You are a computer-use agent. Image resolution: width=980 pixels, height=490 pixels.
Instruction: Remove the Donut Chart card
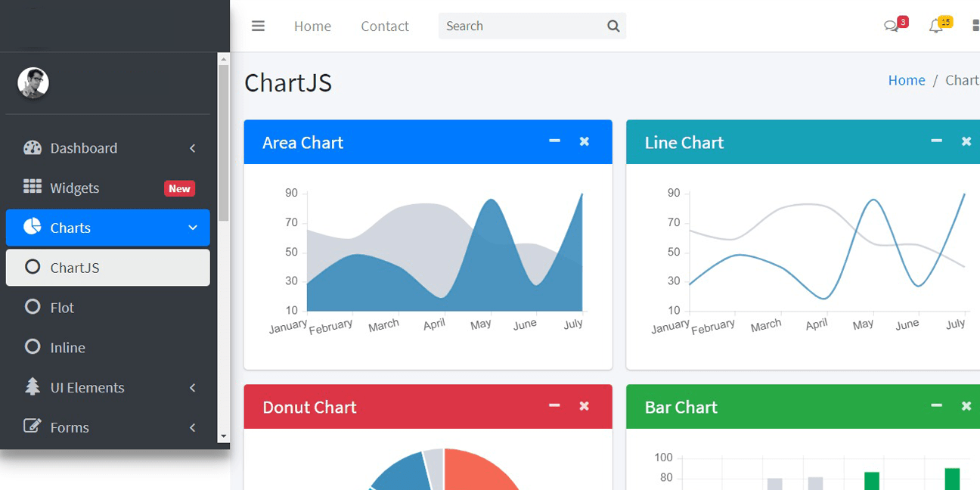tap(584, 406)
